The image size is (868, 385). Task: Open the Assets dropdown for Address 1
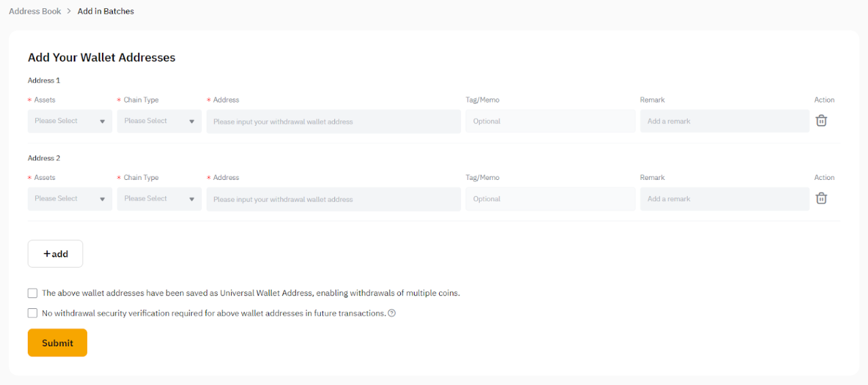70,121
